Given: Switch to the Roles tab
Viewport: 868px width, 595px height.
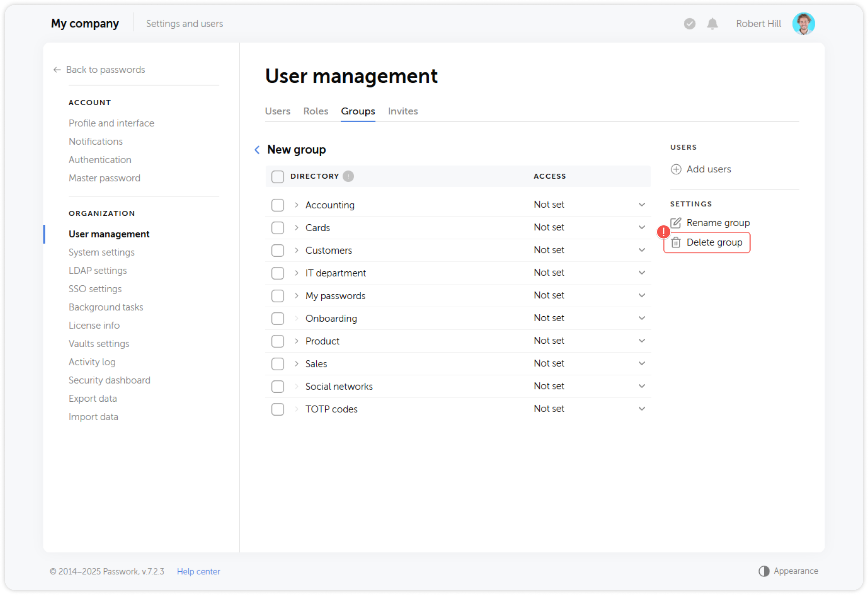Looking at the screenshot, I should tap(315, 111).
